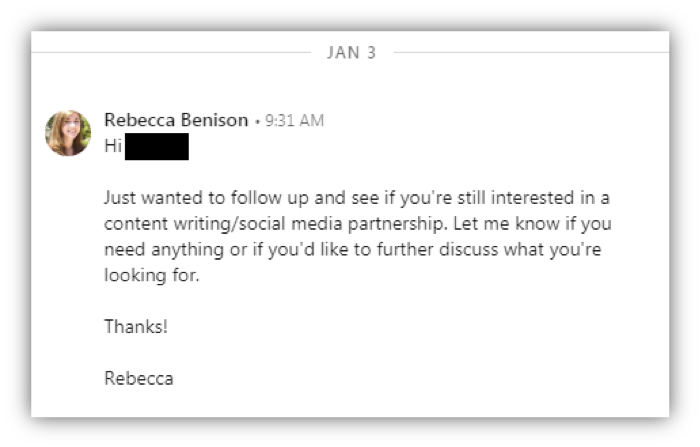Select the word "partnership." in the message
This screenshot has height=447, width=700.
pyautogui.click(x=397, y=224)
